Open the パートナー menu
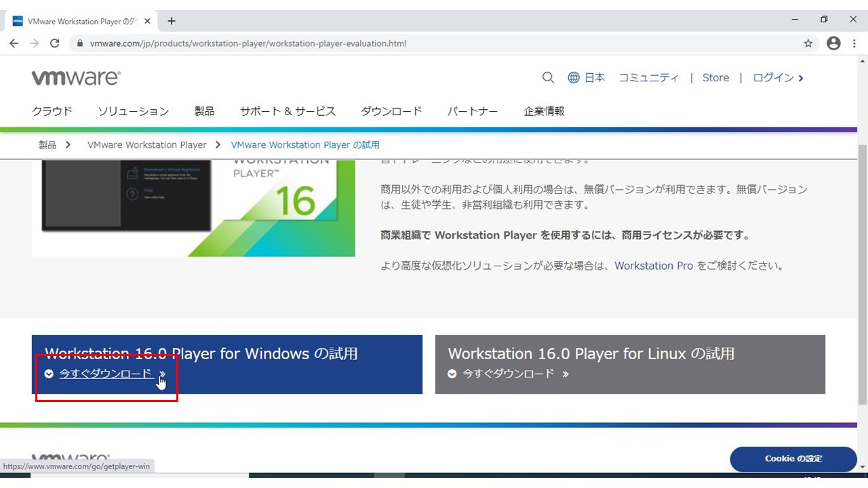The image size is (868, 488). (x=473, y=111)
